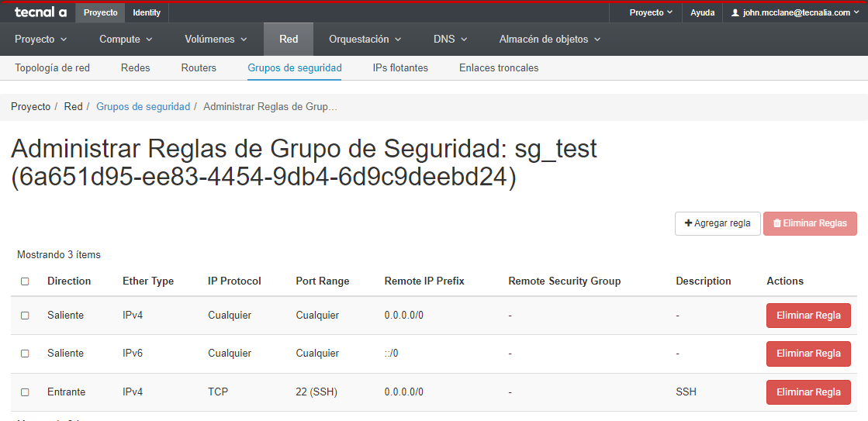Select the Entrante SSH rule checkbox
This screenshot has height=421, width=868.
click(x=25, y=392)
